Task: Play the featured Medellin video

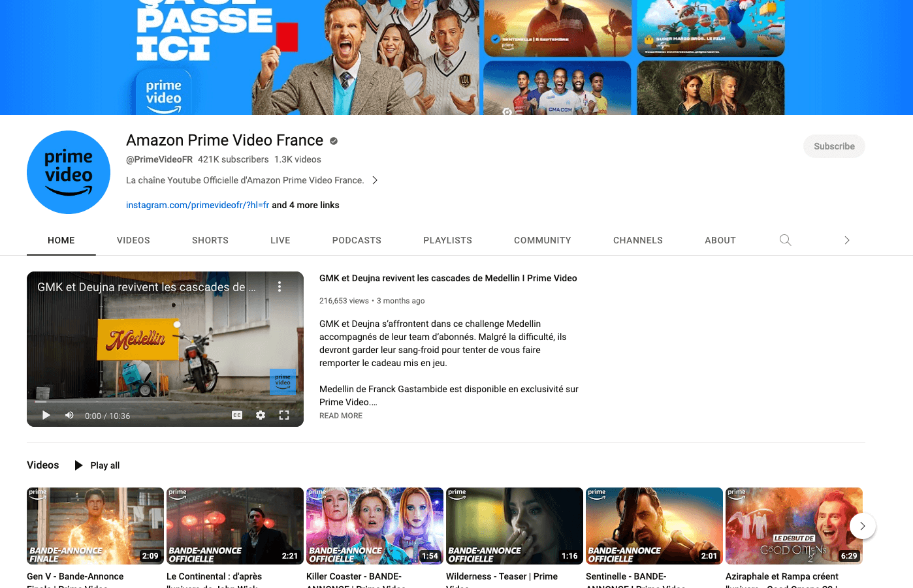Action: (x=46, y=415)
